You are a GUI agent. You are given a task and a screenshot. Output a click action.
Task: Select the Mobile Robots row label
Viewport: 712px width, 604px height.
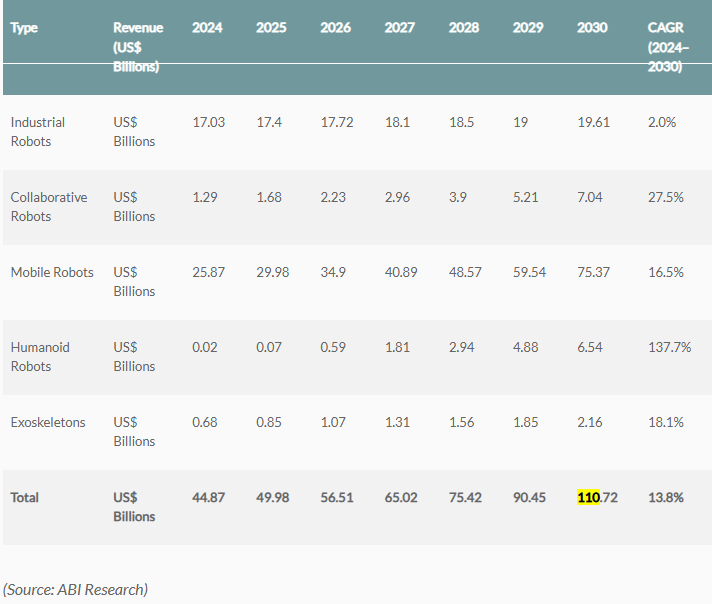(x=52, y=272)
